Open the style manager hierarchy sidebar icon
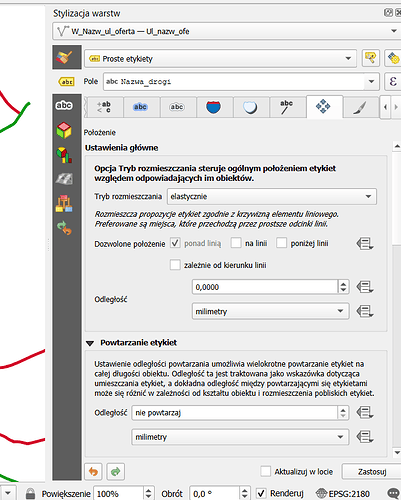Viewport: 401px width, 500px height. click(64, 204)
